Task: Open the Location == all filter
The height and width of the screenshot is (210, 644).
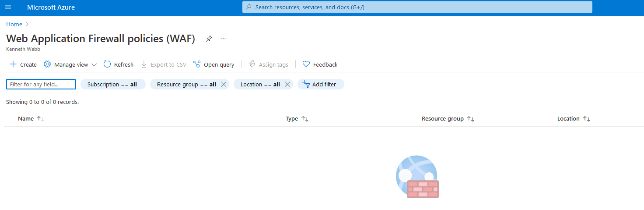Action: point(260,84)
